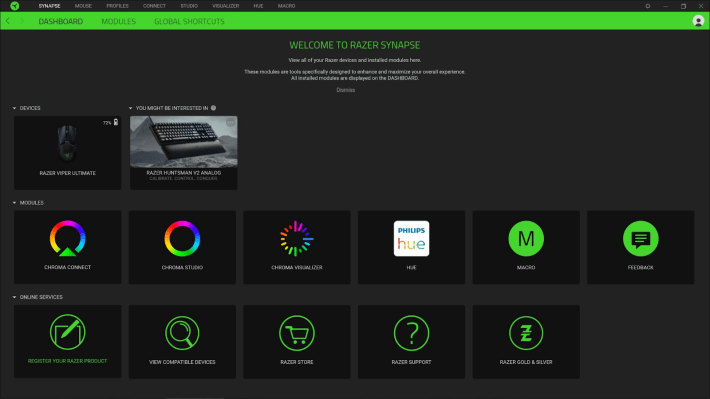Go back with the left arrow

(8, 21)
